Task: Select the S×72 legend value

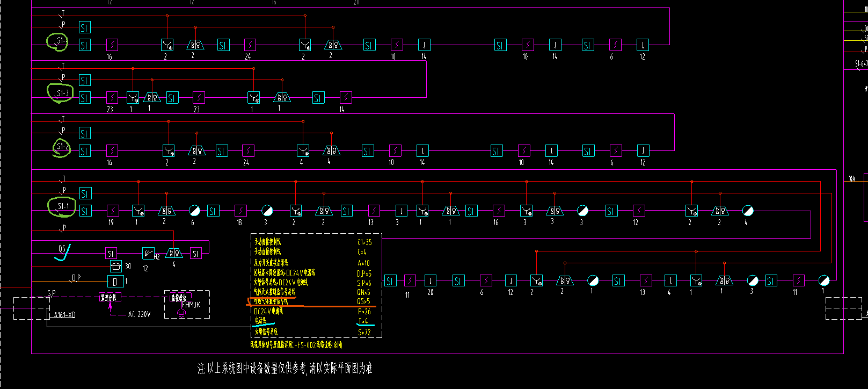Action: coord(364,333)
